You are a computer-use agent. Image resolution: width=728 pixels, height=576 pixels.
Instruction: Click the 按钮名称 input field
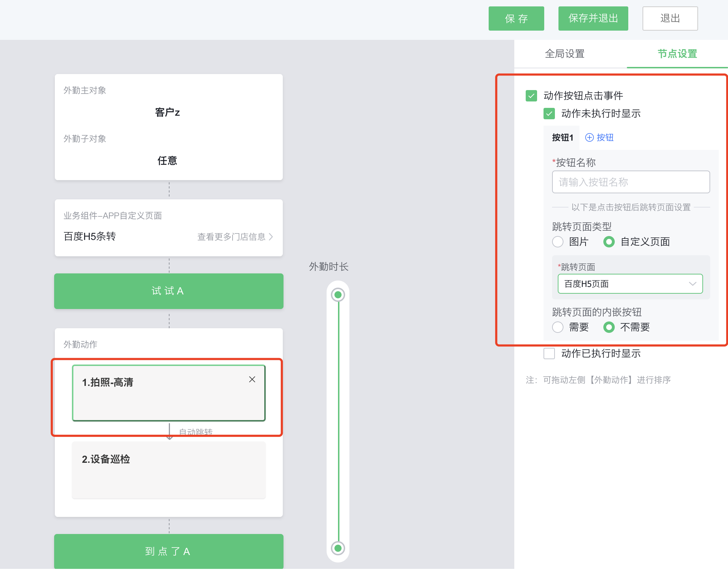pyautogui.click(x=630, y=182)
